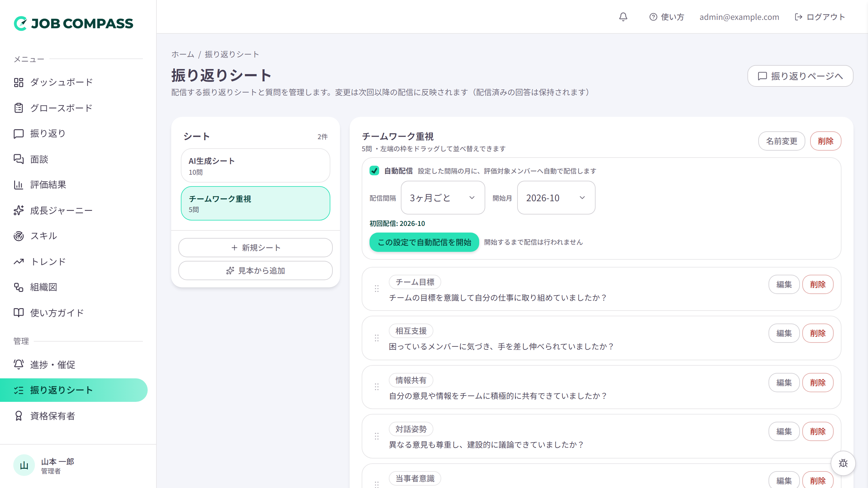Click the 使い方ガイド book icon
This screenshot has height=488, width=868.
click(18, 313)
